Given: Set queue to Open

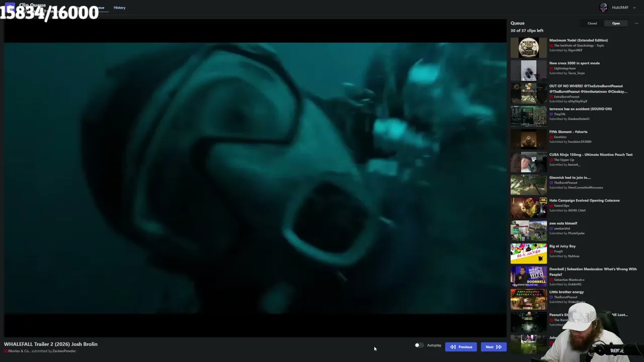Looking at the screenshot, I should point(616,23).
